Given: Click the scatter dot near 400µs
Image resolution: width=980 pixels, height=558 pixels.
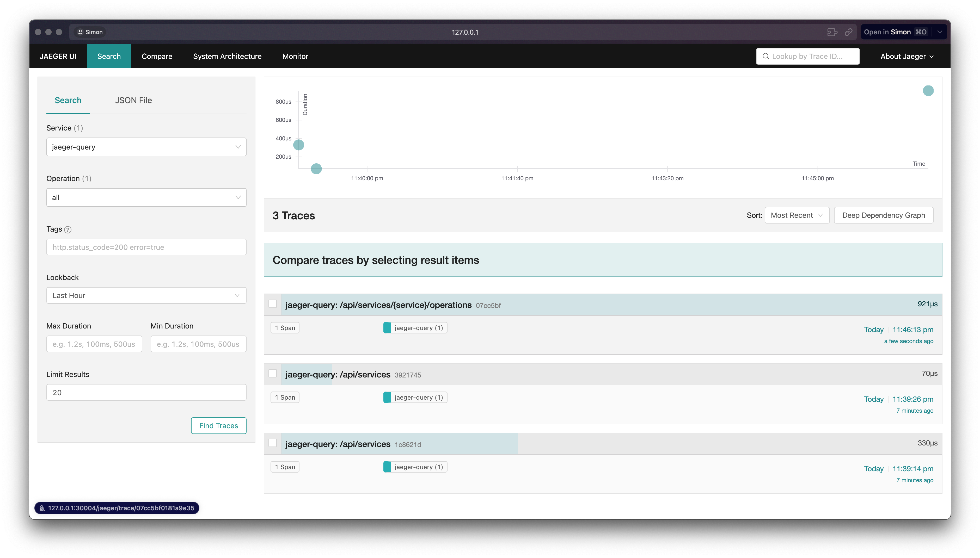Looking at the screenshot, I should (x=299, y=145).
